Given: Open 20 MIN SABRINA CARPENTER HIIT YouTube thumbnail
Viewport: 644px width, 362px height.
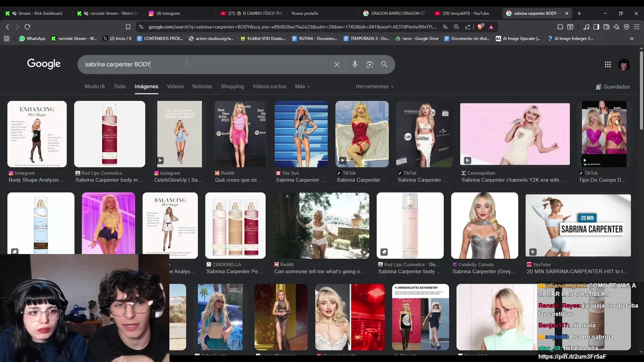Looking at the screenshot, I should [x=578, y=226].
